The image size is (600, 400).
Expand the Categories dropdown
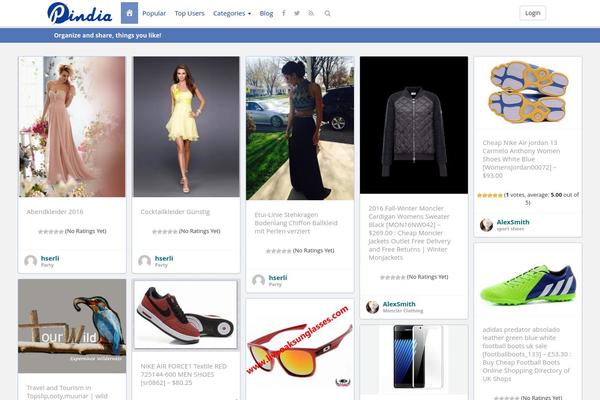tap(232, 13)
